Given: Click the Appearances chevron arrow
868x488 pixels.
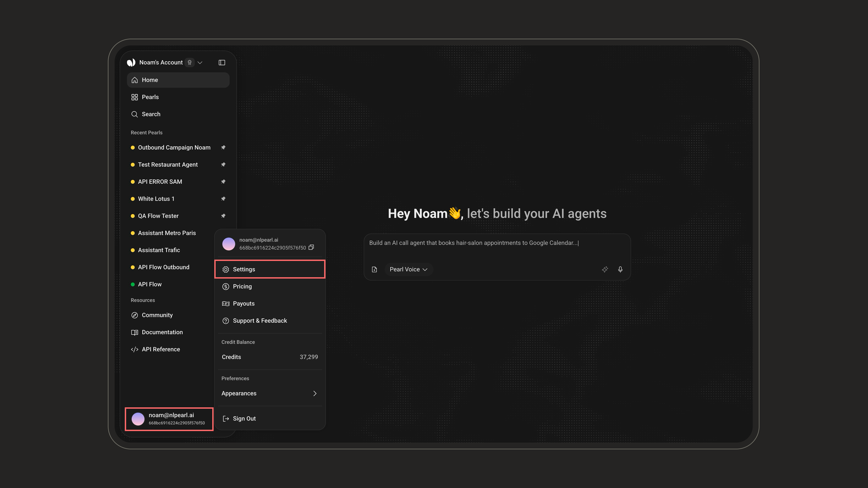Looking at the screenshot, I should (x=315, y=394).
